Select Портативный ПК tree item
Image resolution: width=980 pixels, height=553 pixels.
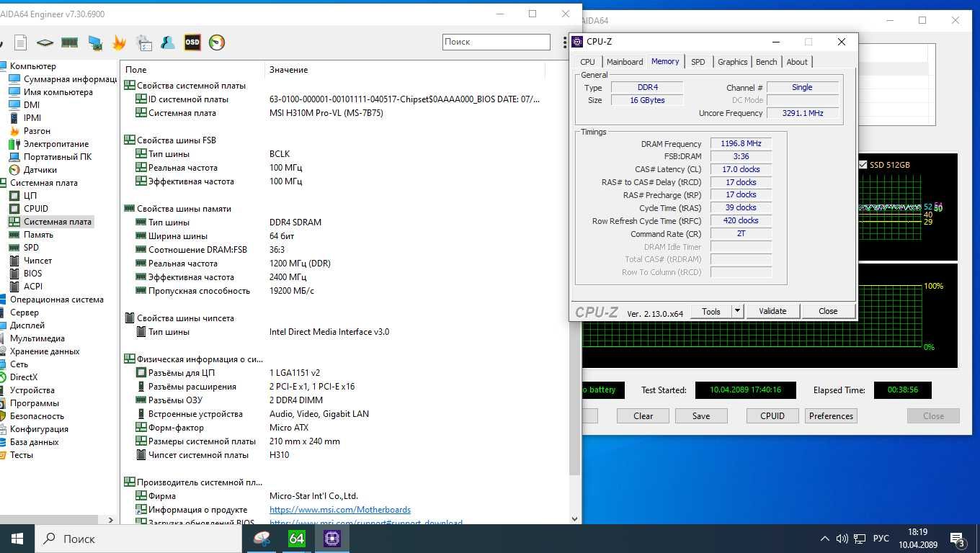(57, 157)
